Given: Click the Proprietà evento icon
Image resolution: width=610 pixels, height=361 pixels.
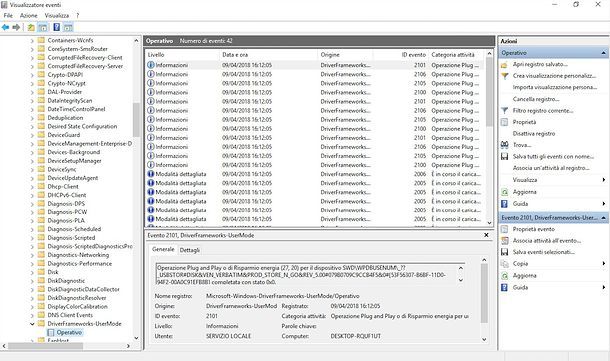Looking at the screenshot, I should 504,229.
